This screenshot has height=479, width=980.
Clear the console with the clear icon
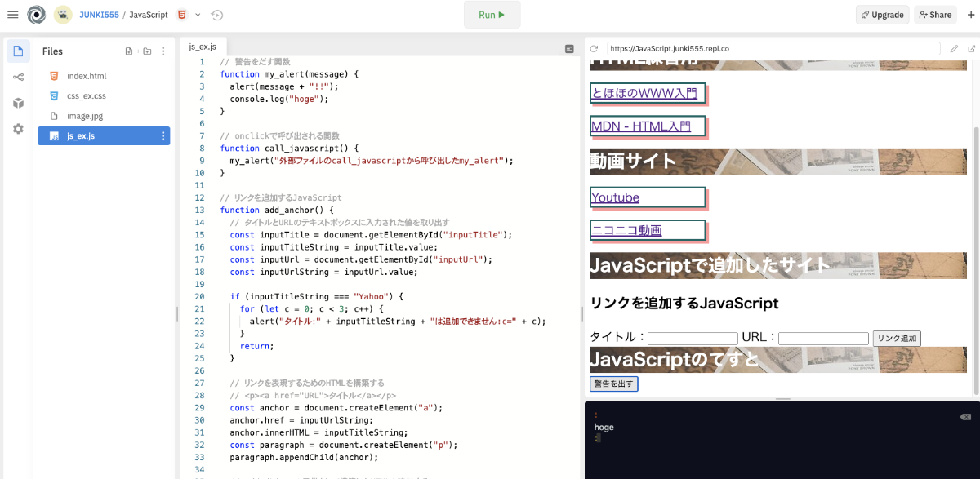pos(965,417)
